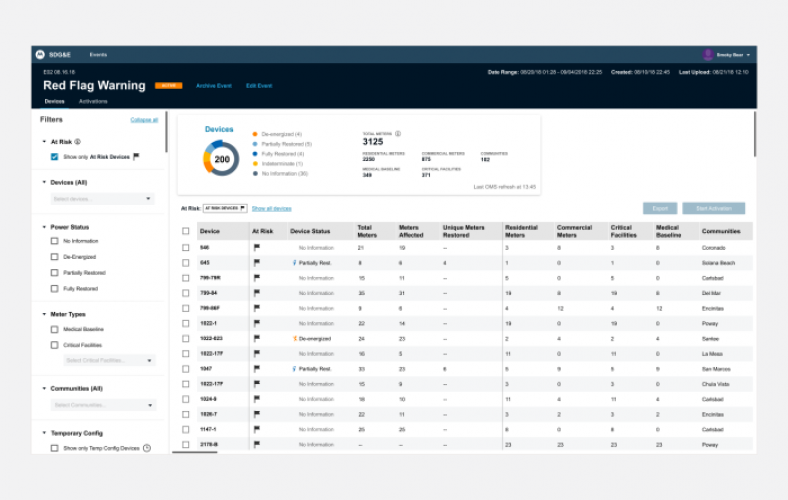
Task: Click the Partially Restored status icon for device 1047
Action: click(295, 369)
